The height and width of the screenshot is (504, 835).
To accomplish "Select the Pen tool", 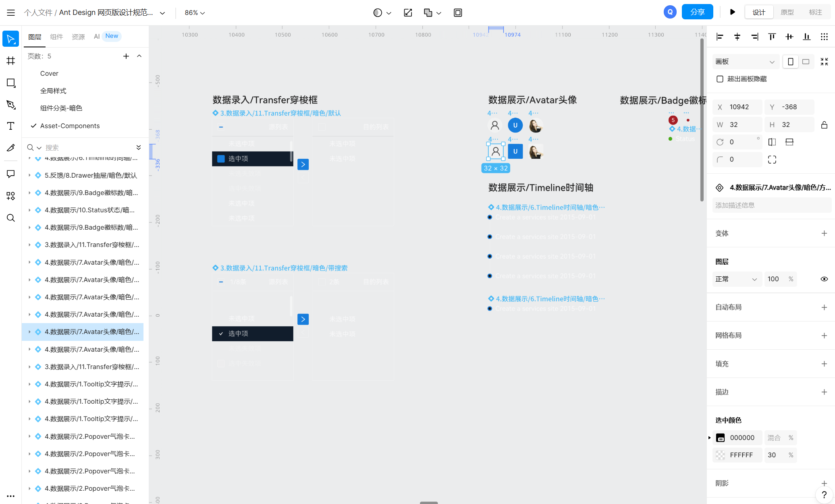I will coord(11,105).
